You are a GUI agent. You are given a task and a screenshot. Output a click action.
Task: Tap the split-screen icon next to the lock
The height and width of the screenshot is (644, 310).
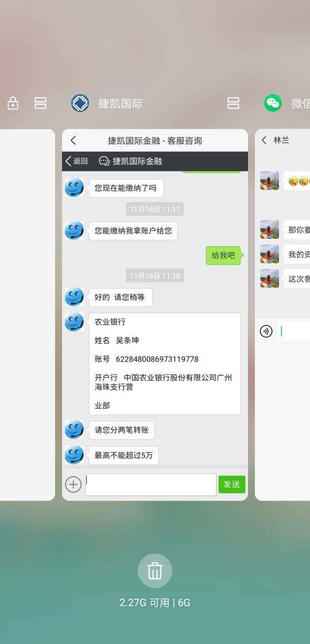click(x=40, y=103)
